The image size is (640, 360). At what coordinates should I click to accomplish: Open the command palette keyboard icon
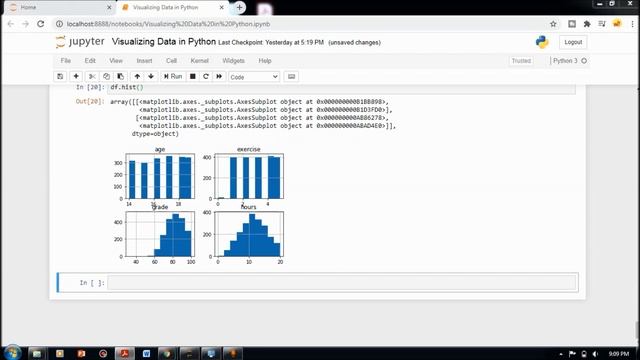click(291, 77)
